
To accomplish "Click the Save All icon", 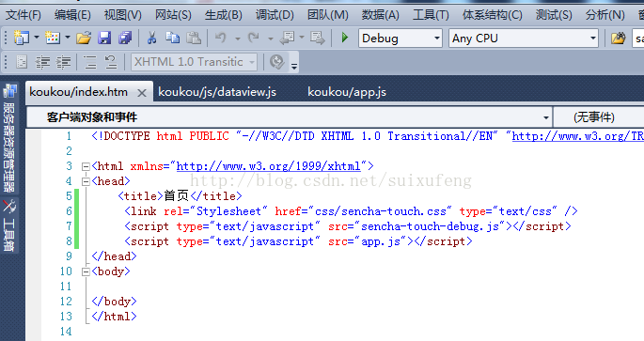I will (125, 39).
